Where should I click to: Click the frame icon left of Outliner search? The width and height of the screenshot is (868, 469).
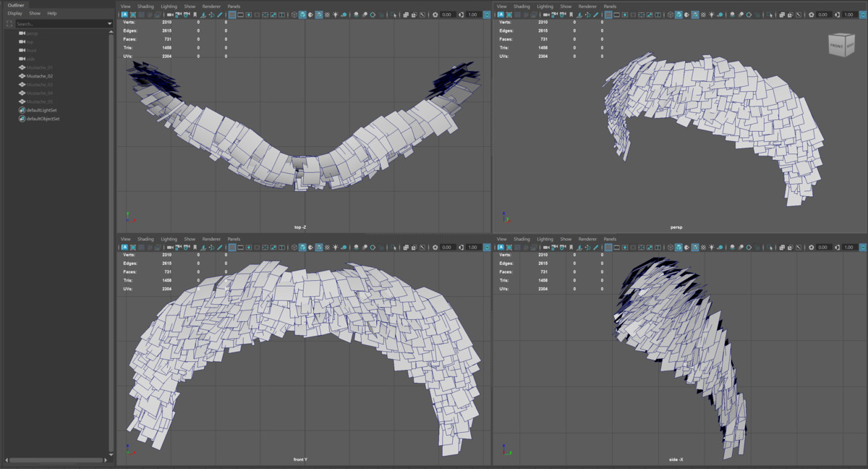click(9, 24)
